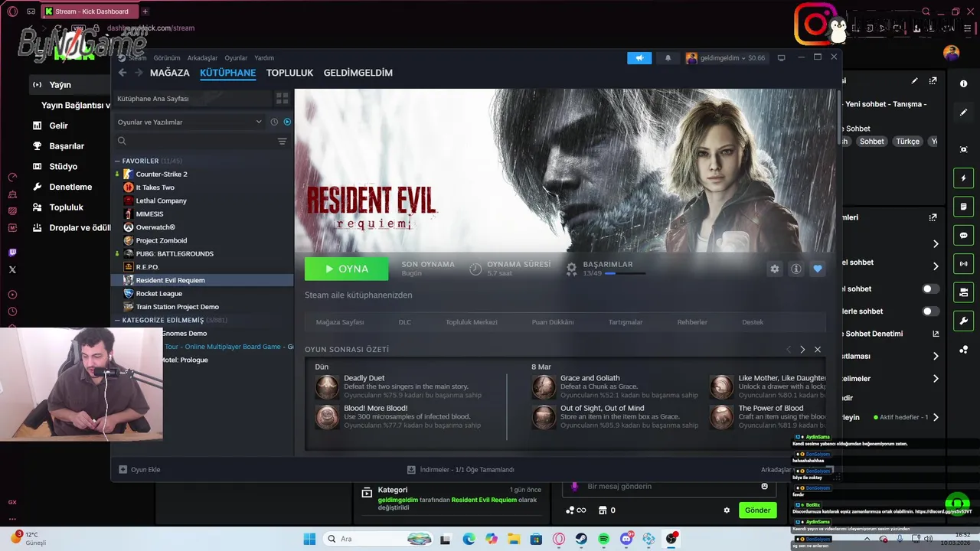
Task: Show game info icon next to gear
Action: [796, 269]
